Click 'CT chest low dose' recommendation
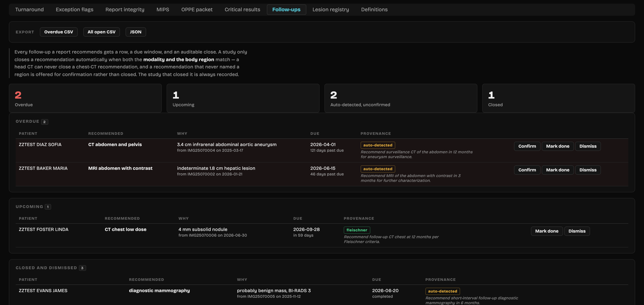The image size is (644, 305). tap(126, 229)
